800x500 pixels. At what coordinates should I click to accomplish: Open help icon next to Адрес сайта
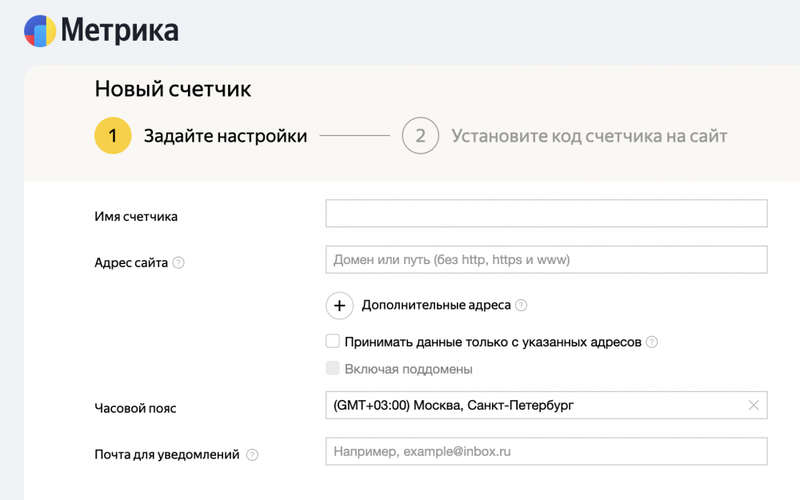pos(178,263)
